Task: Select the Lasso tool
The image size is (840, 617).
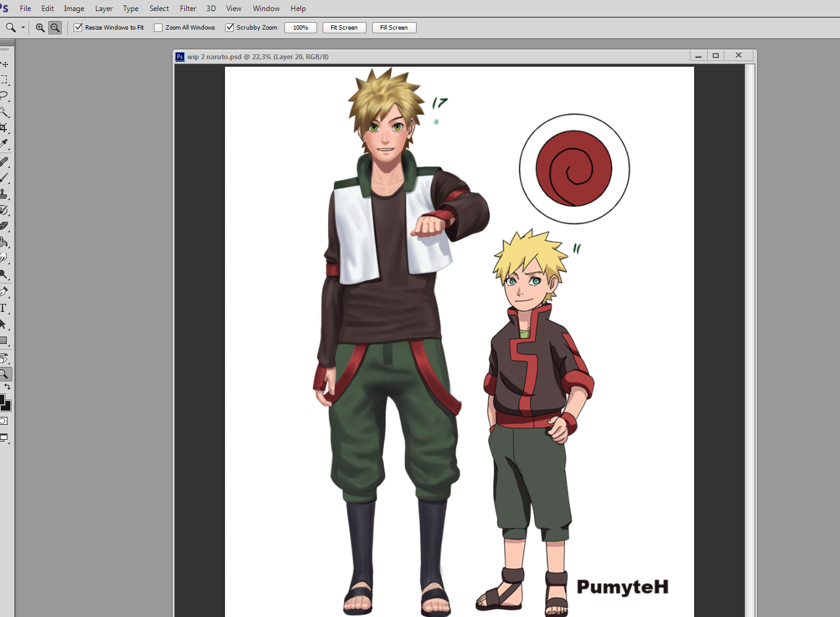Action: 5,96
